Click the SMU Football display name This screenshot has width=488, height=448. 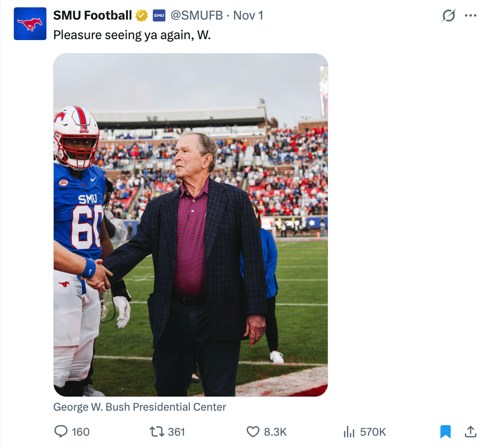pyautogui.click(x=92, y=15)
